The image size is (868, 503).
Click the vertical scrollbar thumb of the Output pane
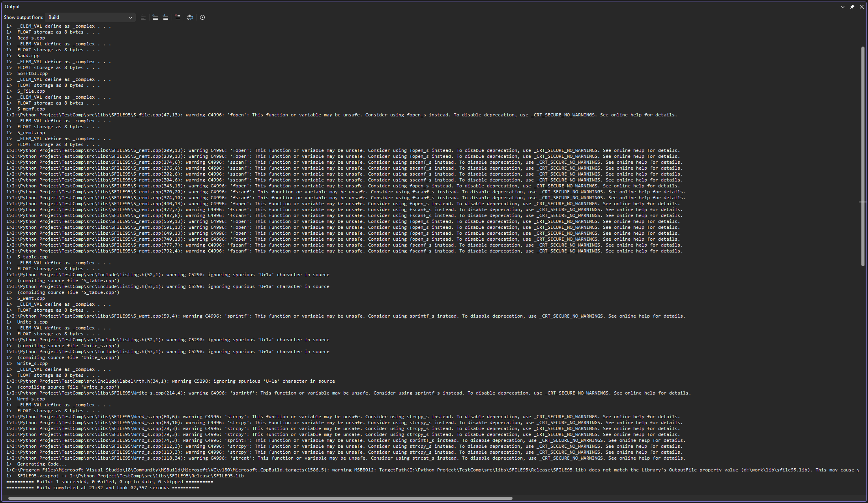tap(863, 157)
